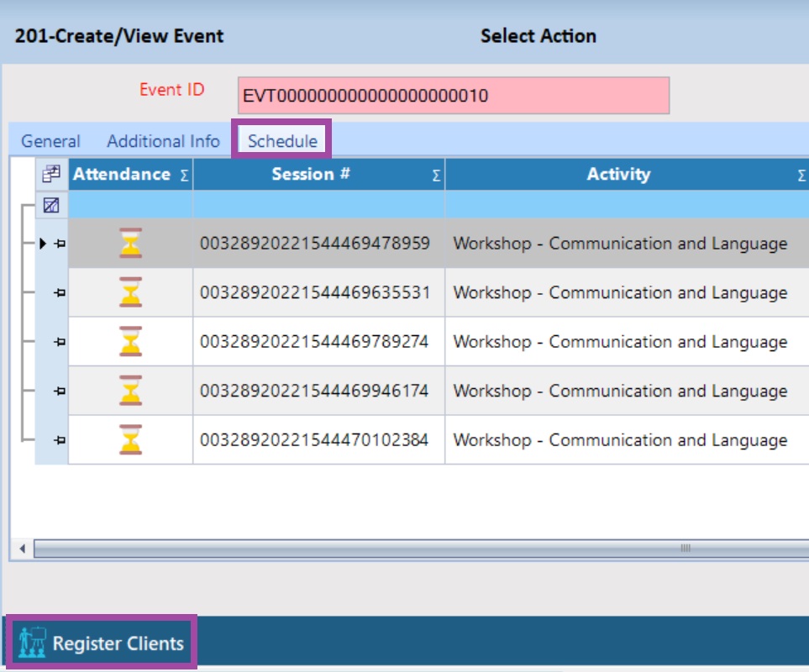Toggle the pin on the last session row
The width and height of the screenshot is (809, 672).
pos(59,439)
